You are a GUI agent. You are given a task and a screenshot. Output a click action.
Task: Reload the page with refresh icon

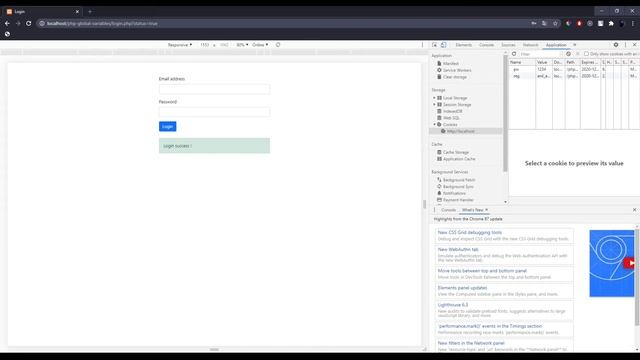29,23
